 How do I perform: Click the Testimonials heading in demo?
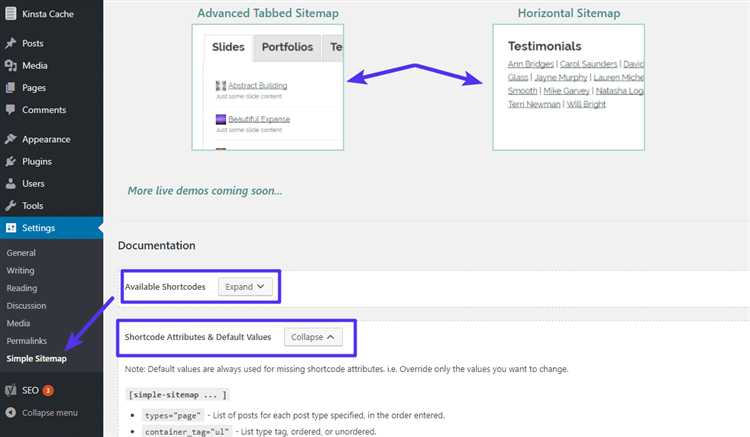[x=544, y=46]
